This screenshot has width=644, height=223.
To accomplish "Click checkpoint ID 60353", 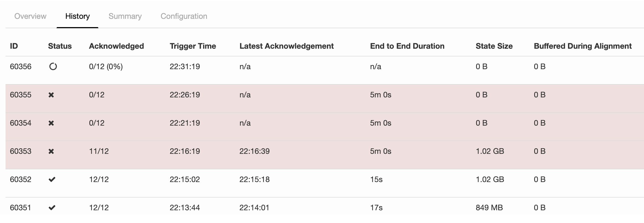I will (x=21, y=151).
